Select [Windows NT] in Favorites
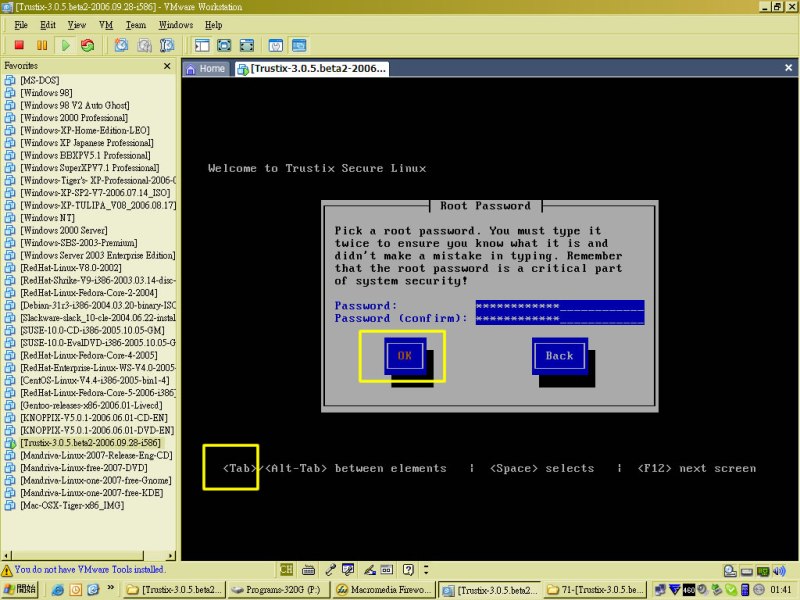The height and width of the screenshot is (600, 800). tap(47, 218)
